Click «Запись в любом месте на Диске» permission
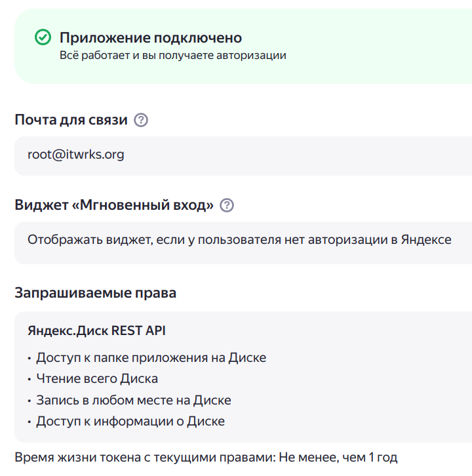Viewport: 472px width, 476px height. pos(134,400)
